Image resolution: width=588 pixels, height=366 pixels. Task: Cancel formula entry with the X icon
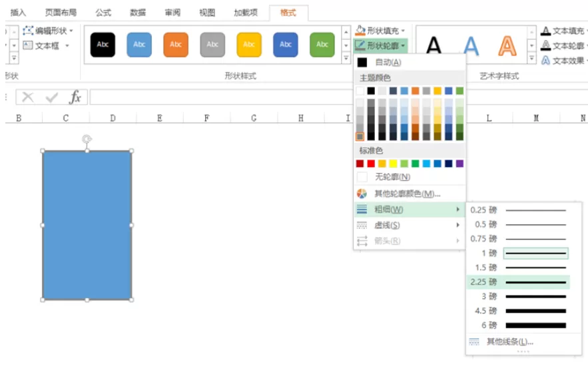[x=28, y=97]
